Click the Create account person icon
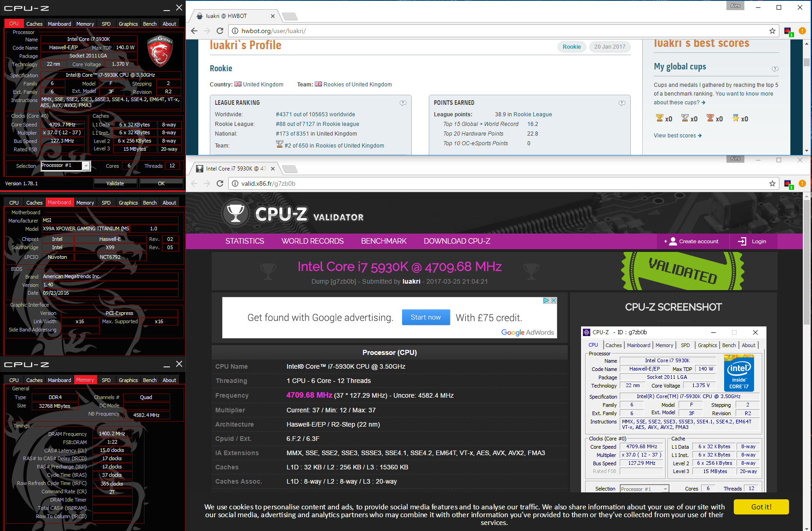This screenshot has height=531, width=812. pyautogui.click(x=673, y=241)
